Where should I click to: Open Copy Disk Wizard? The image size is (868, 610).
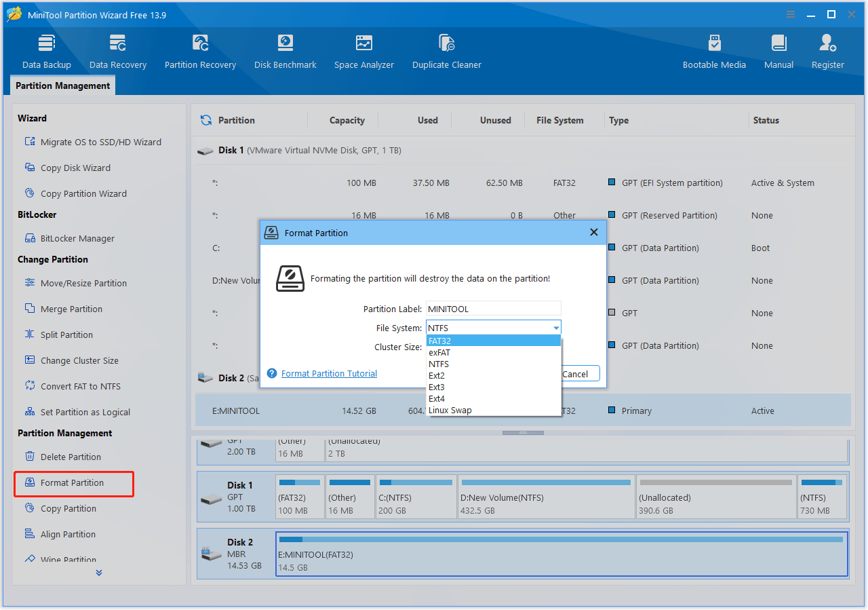pyautogui.click(x=67, y=168)
